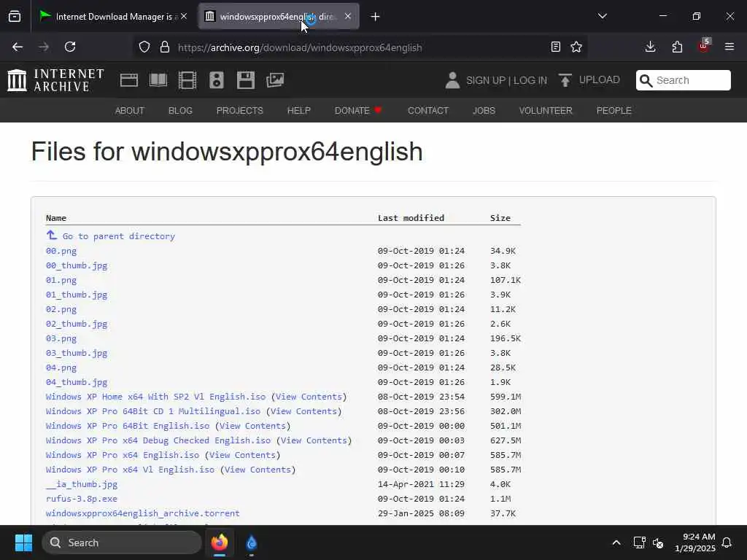Open the blue droplet app in taskbar
747x560 pixels.
[252, 542]
